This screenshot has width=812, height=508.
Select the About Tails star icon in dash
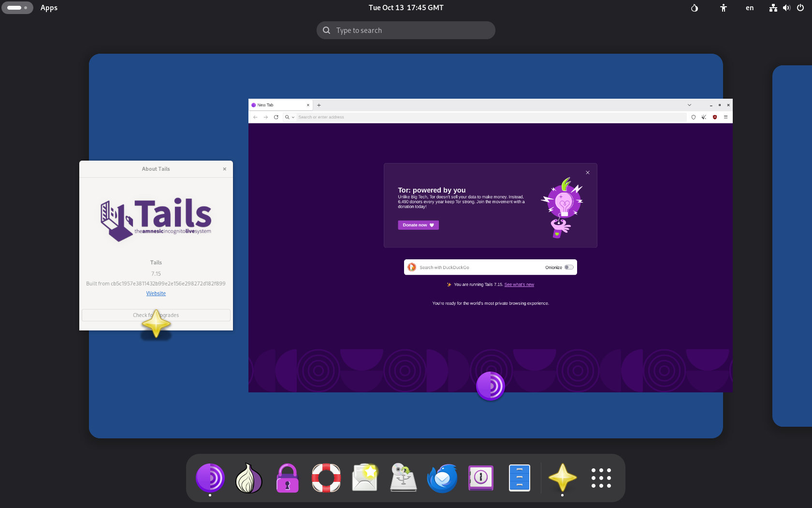point(563,478)
